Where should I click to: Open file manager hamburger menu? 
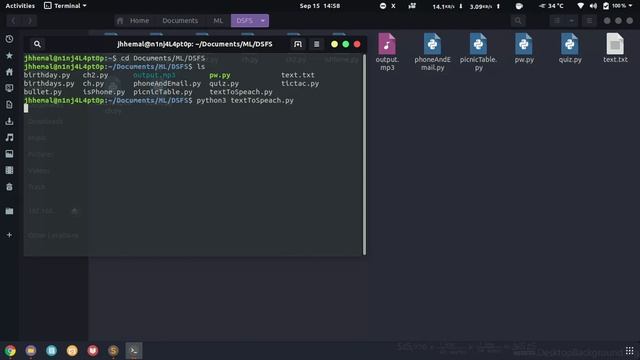point(589,20)
